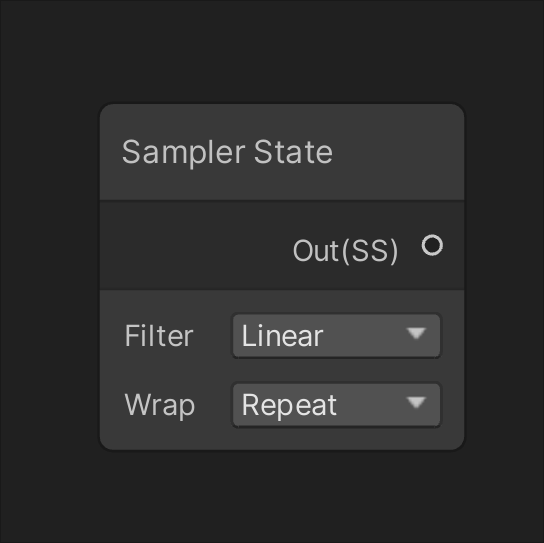Click the Wrap label

[160, 405]
